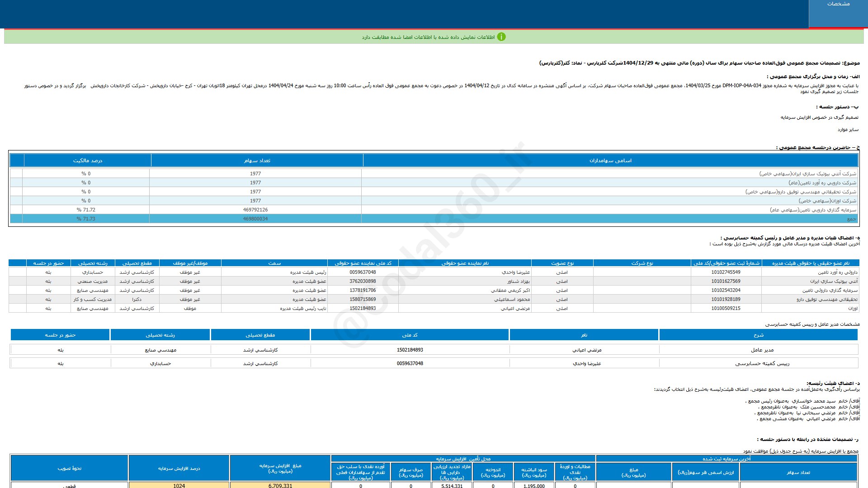This screenshot has width=868, height=488.
Task: Select representative اکبر کریمی ممقانی
Action: (510, 290)
